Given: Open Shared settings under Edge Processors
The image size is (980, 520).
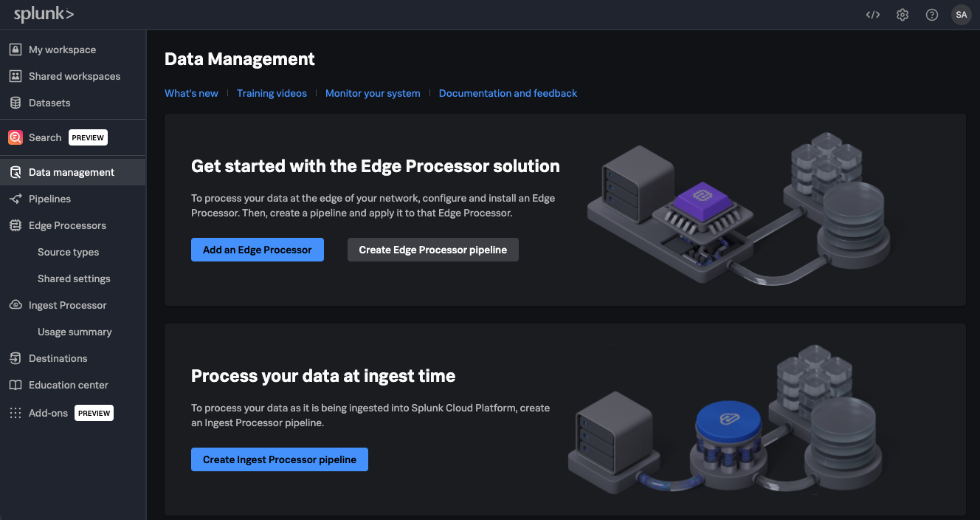Looking at the screenshot, I should 74,278.
